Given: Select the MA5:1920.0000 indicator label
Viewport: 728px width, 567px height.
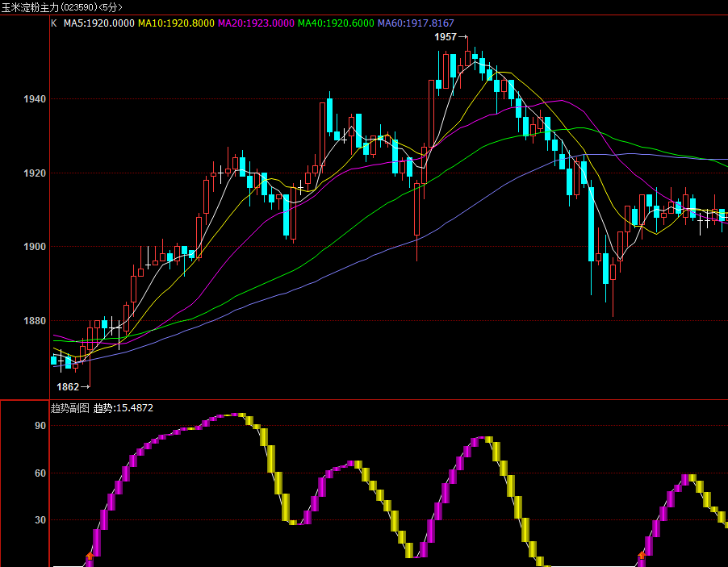Looking at the screenshot, I should (99, 23).
